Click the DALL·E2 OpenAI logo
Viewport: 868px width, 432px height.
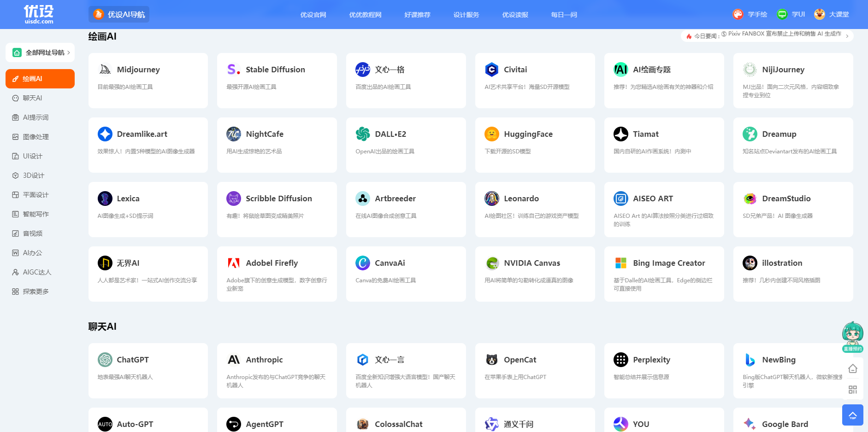point(363,134)
